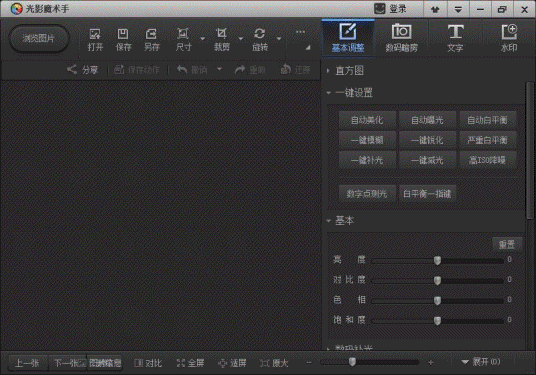Apply 高ISO降噪
The image size is (536, 375).
(x=487, y=160)
